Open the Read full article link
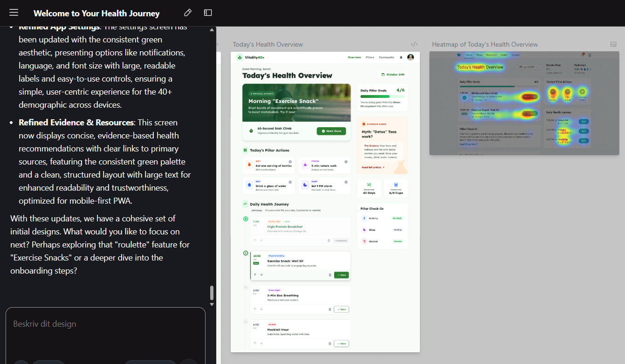 373,167
